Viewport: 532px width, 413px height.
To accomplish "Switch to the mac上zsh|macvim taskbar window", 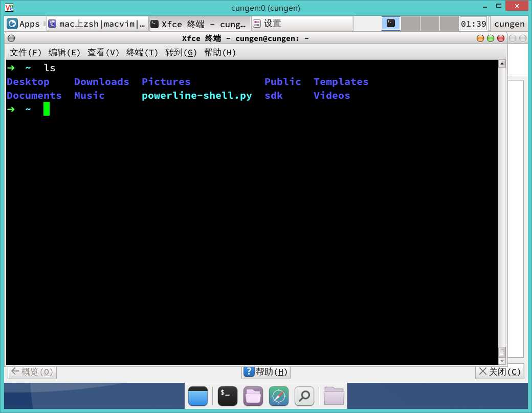I will (98, 24).
